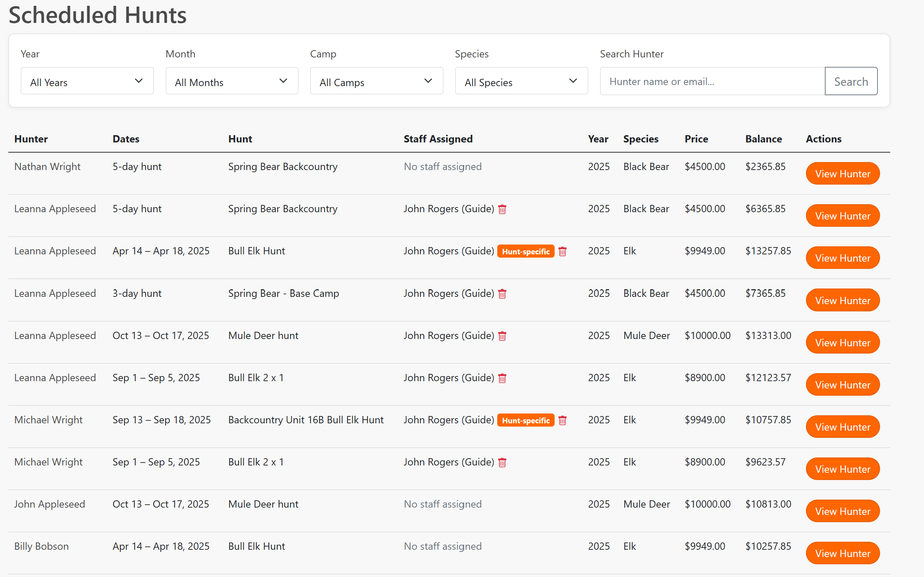This screenshot has width=924, height=577.
Task: Click the Hunt-specific badge on Leanna's Bull Elk Hunt
Action: tap(526, 251)
